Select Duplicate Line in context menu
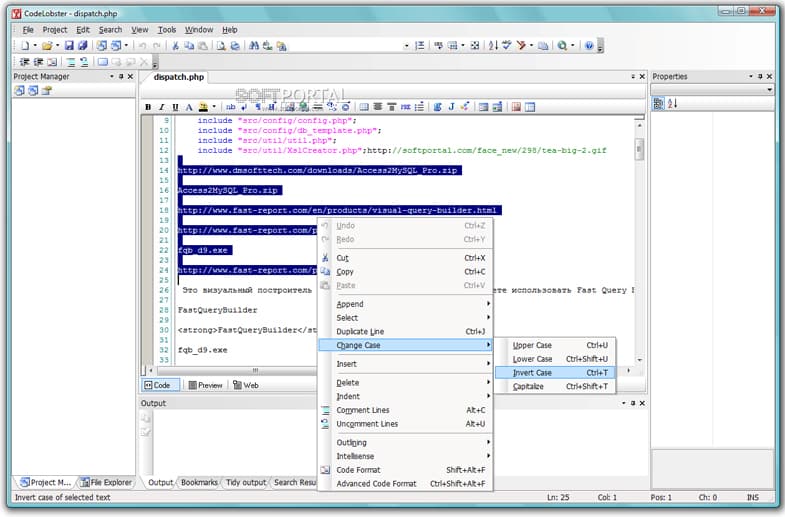 [x=406, y=331]
